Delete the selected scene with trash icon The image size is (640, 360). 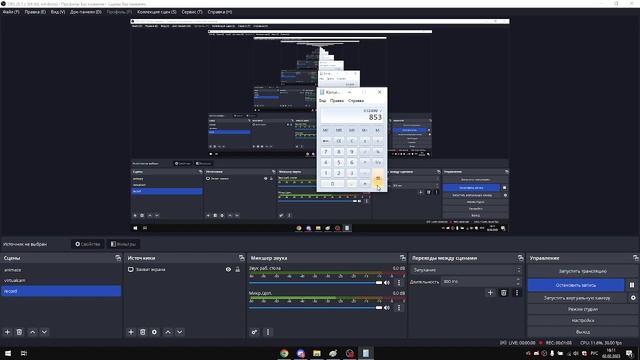19,332
